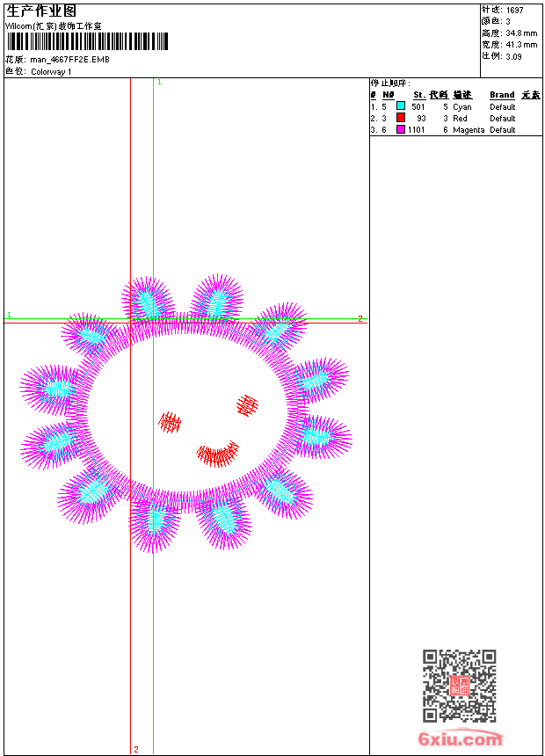Open the 6xiu.com watermark link

pos(460,738)
